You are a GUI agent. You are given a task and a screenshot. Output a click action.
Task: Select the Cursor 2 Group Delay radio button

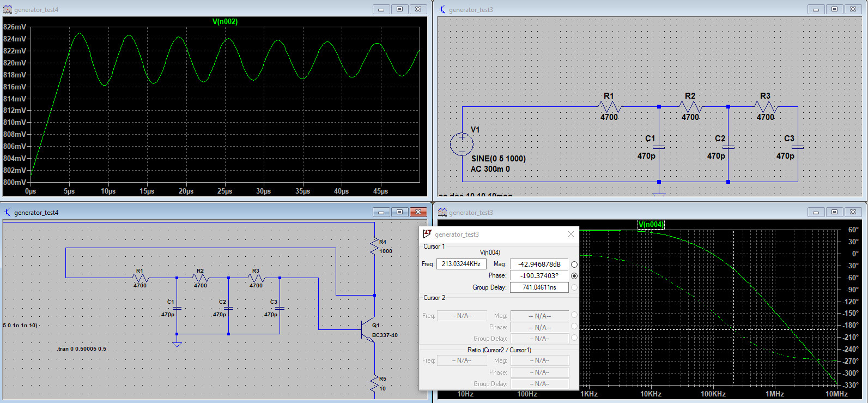pyautogui.click(x=574, y=338)
